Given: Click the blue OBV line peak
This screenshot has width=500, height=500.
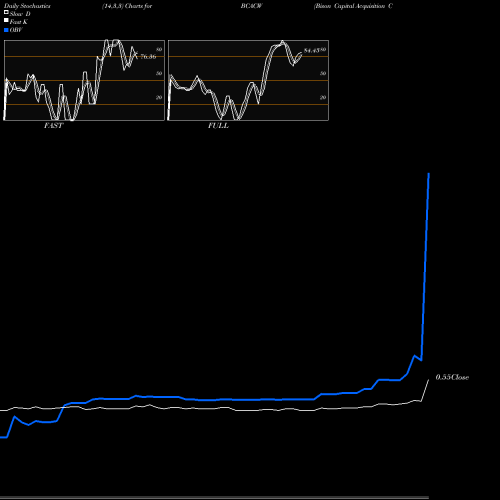Looking at the screenshot, I should coord(429,174).
